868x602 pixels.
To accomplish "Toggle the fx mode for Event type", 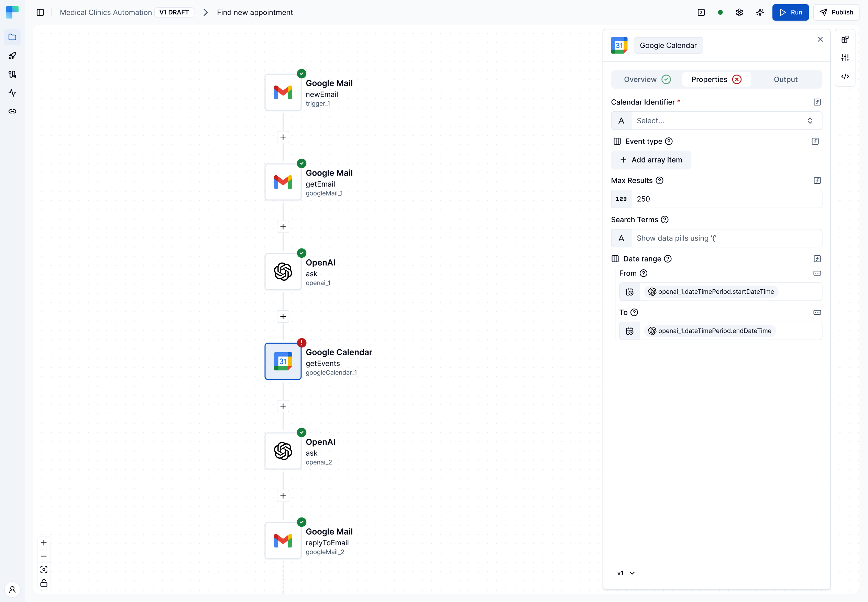I will pos(815,141).
